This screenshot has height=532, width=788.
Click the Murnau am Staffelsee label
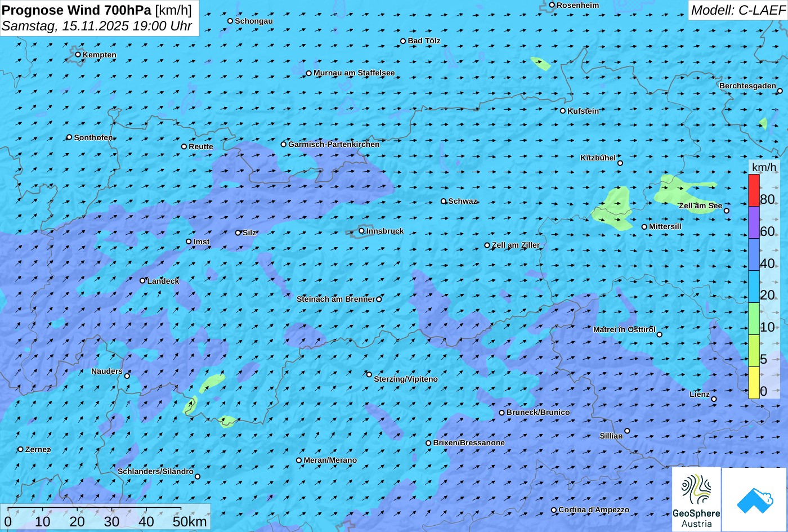[x=354, y=73]
